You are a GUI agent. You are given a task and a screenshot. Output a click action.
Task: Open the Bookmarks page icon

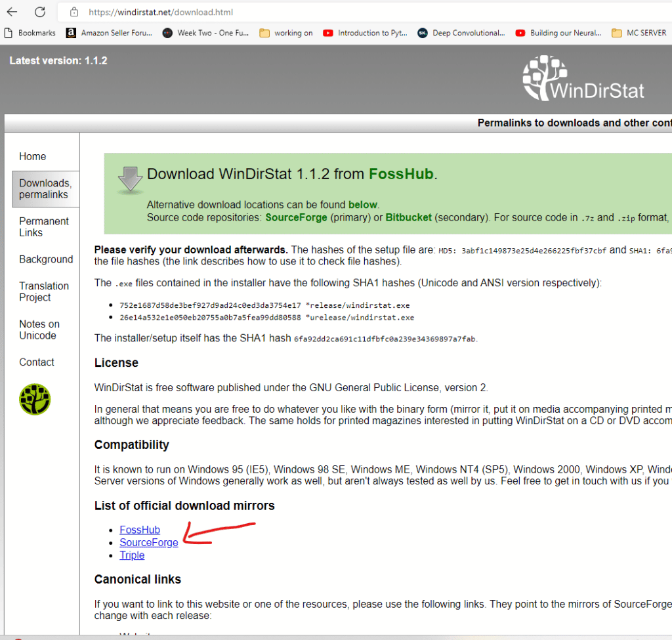(8, 33)
